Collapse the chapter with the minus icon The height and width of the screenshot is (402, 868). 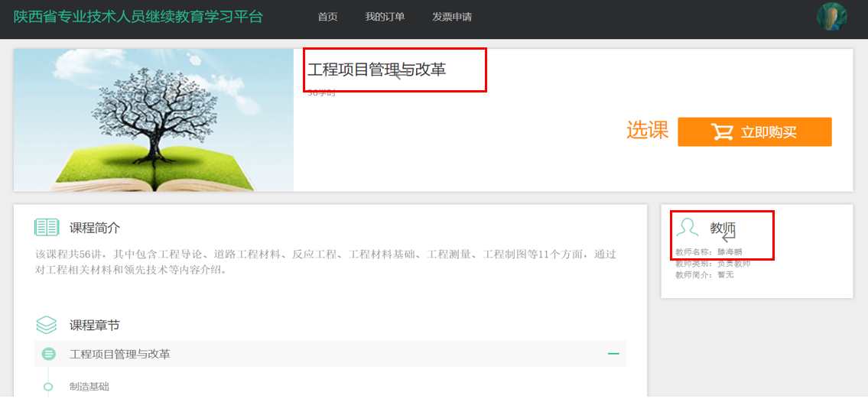click(x=613, y=354)
